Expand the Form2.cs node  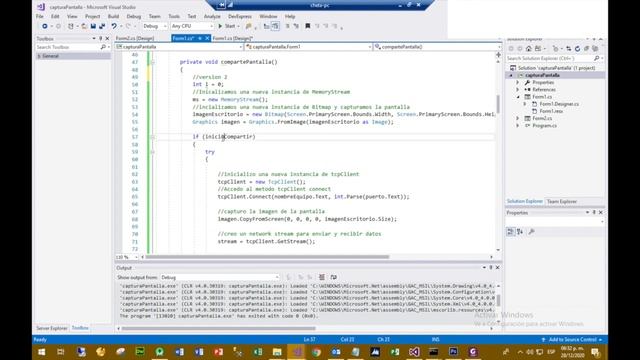pyautogui.click(x=518, y=118)
